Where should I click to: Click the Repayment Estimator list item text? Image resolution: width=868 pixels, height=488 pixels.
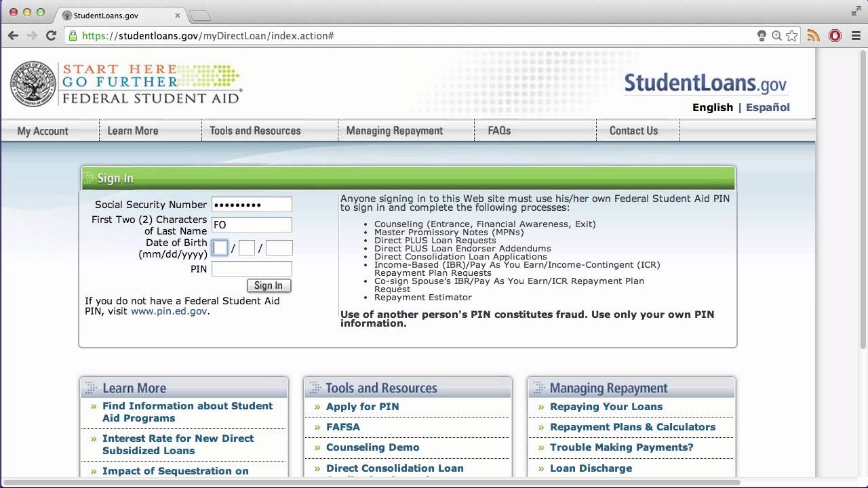coord(423,298)
